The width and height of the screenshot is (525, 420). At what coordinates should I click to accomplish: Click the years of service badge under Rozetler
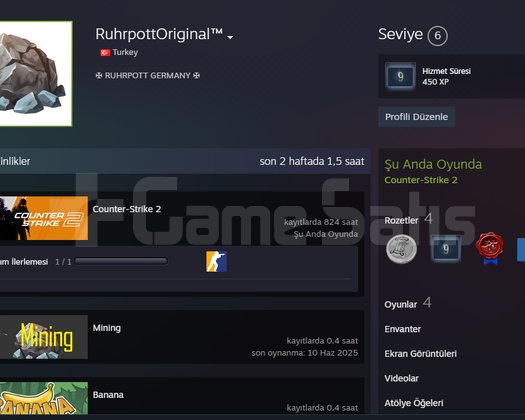point(446,249)
